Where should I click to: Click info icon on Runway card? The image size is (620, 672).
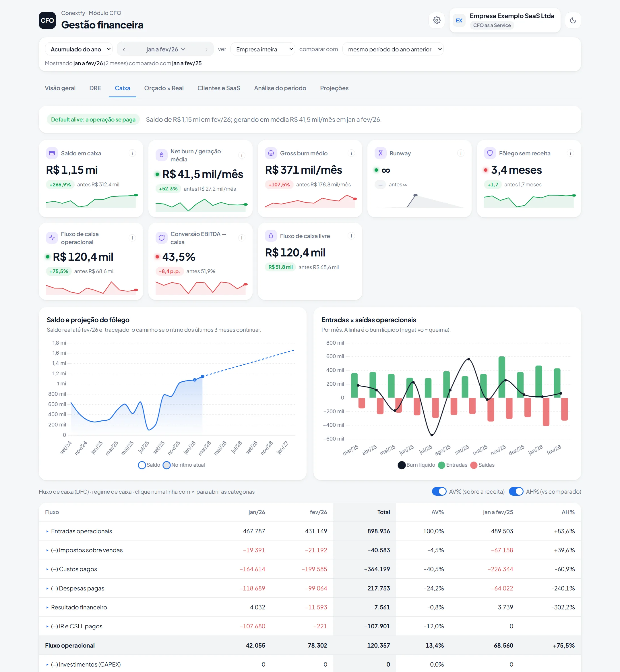point(461,153)
